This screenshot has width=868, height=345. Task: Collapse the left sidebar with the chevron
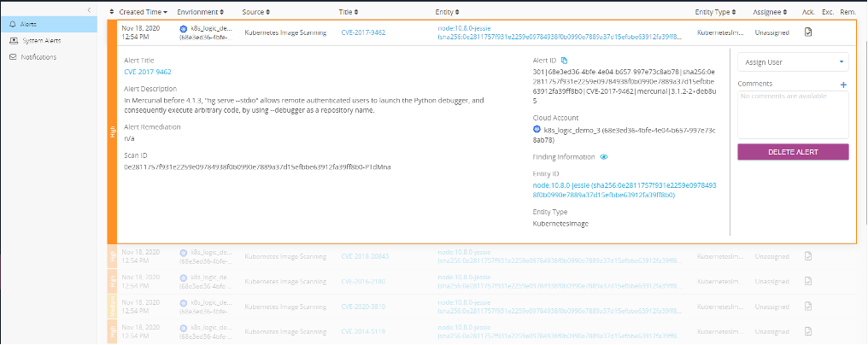point(89,10)
